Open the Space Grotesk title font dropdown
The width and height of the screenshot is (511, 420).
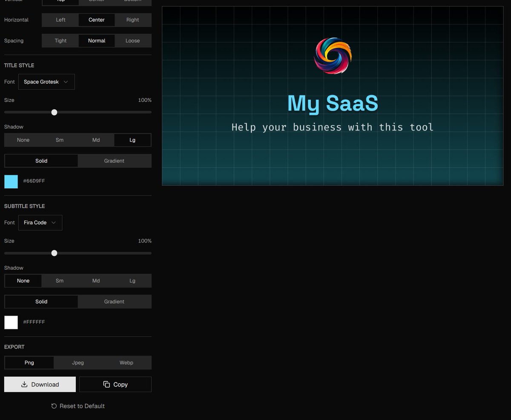pyautogui.click(x=46, y=82)
